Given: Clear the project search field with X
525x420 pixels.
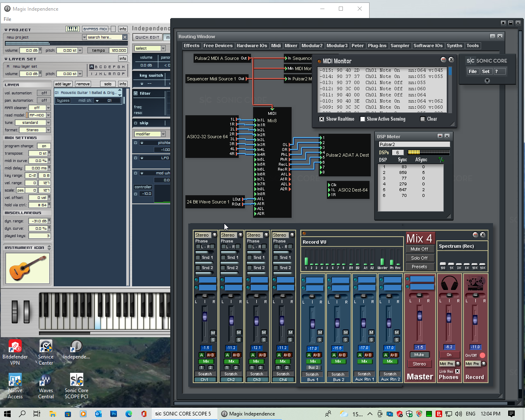Looking at the screenshot, I should [125, 37].
